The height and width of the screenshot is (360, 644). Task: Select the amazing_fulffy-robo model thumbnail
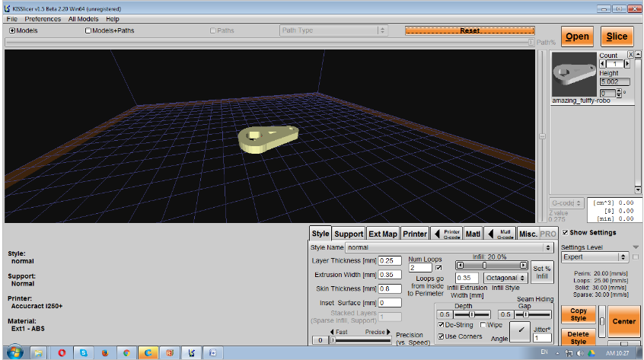(x=574, y=74)
